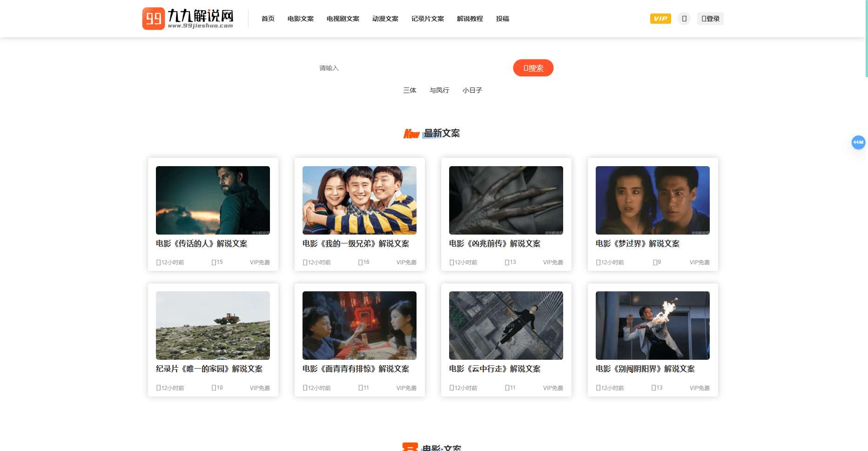Select hot keyword 三体

(x=410, y=90)
